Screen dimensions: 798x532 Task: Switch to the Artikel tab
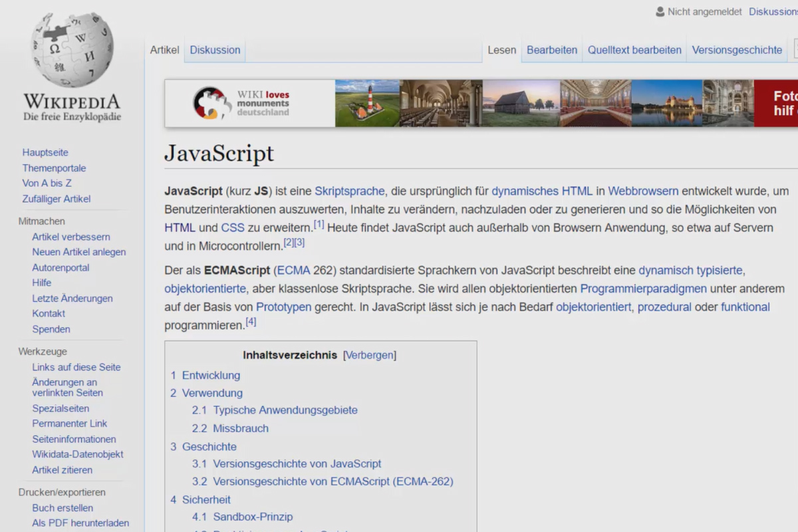point(164,50)
